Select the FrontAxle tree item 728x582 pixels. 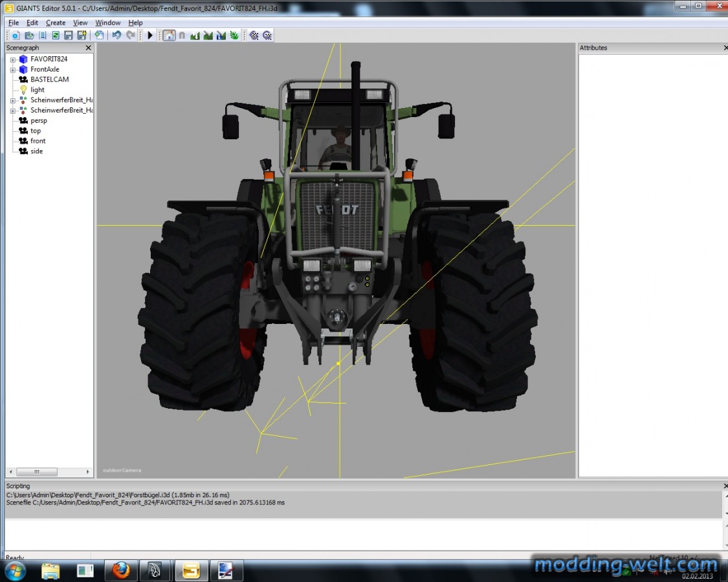click(45, 69)
